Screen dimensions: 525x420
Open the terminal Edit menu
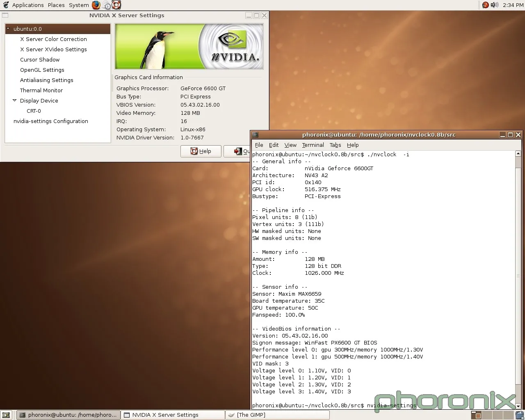point(274,145)
